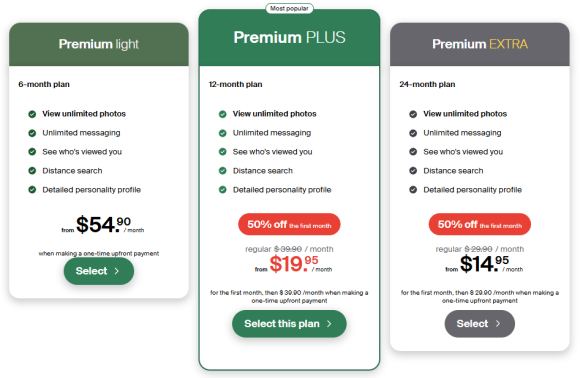
Task: Click the Most popular badge
Action: 289,8
